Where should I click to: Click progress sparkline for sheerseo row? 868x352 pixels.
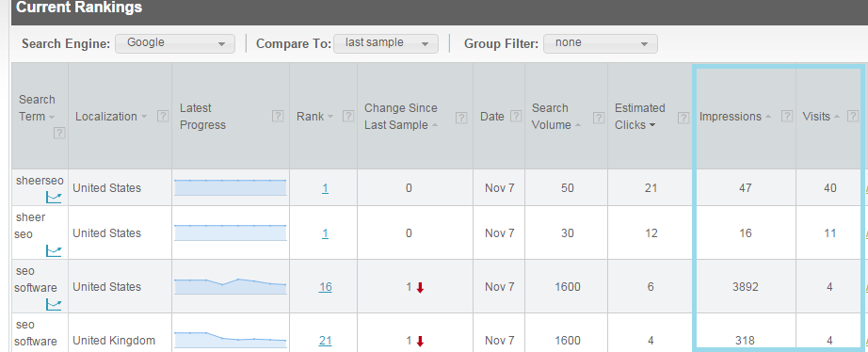(231, 187)
